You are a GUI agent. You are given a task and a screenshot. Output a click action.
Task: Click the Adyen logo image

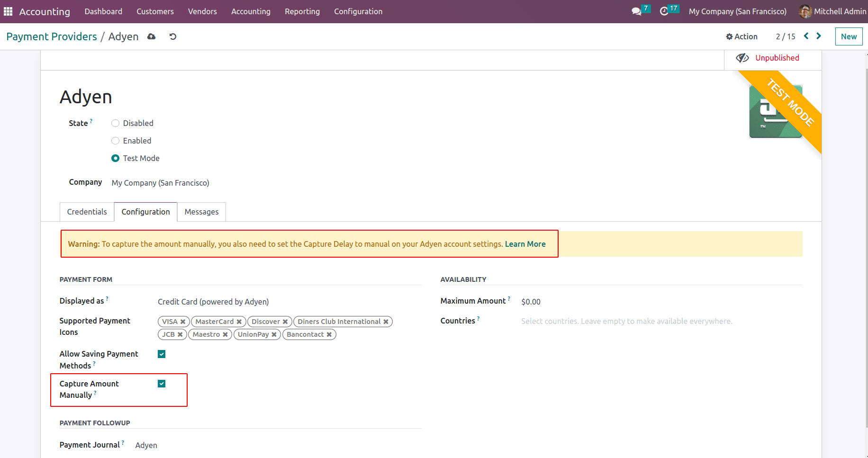pyautogui.click(x=776, y=112)
